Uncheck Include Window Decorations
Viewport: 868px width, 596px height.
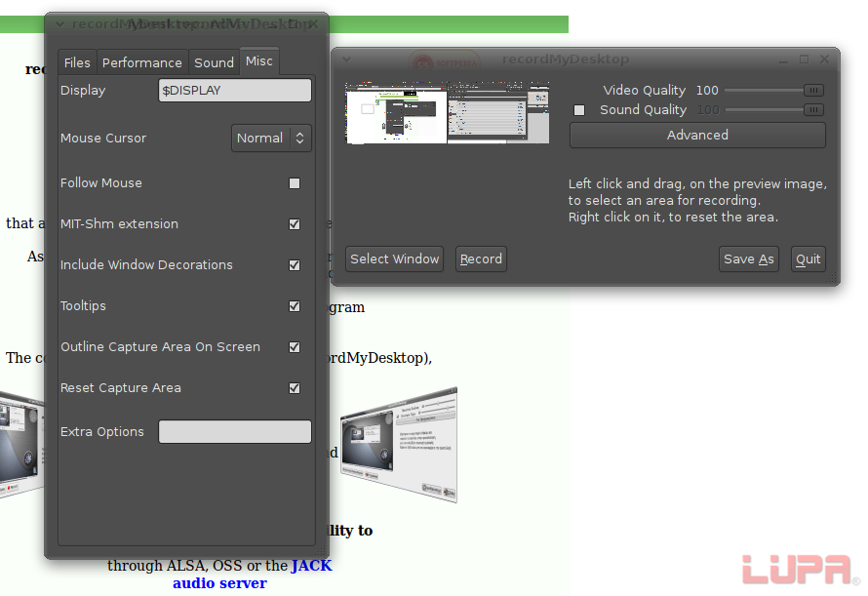[x=295, y=265]
